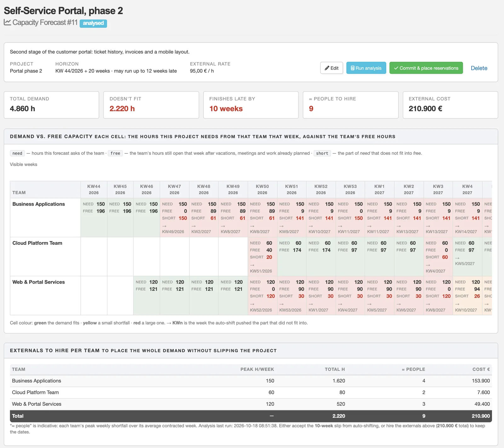Click the Edit button with the pencil icon
The image size is (504, 448).
pos(331,68)
